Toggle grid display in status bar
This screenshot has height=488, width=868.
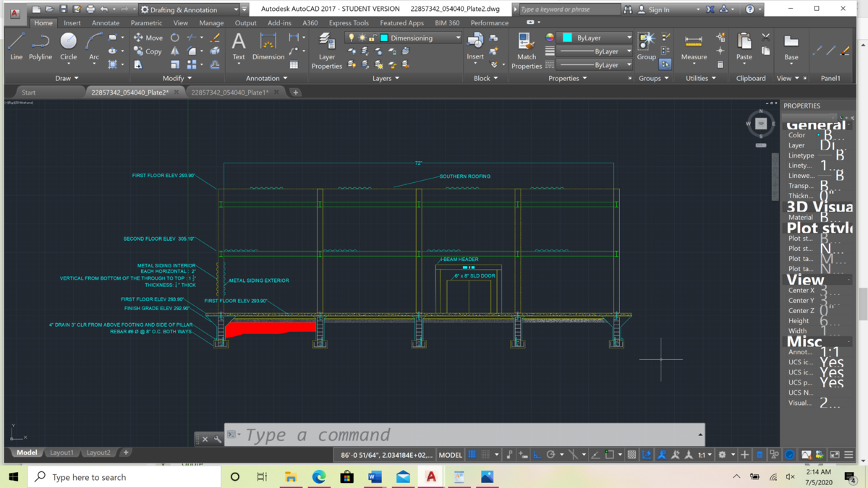coord(473,455)
